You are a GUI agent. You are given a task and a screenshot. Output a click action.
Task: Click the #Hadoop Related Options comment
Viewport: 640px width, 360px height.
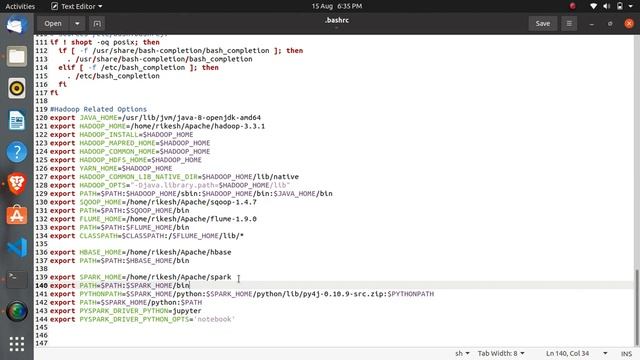98,109
